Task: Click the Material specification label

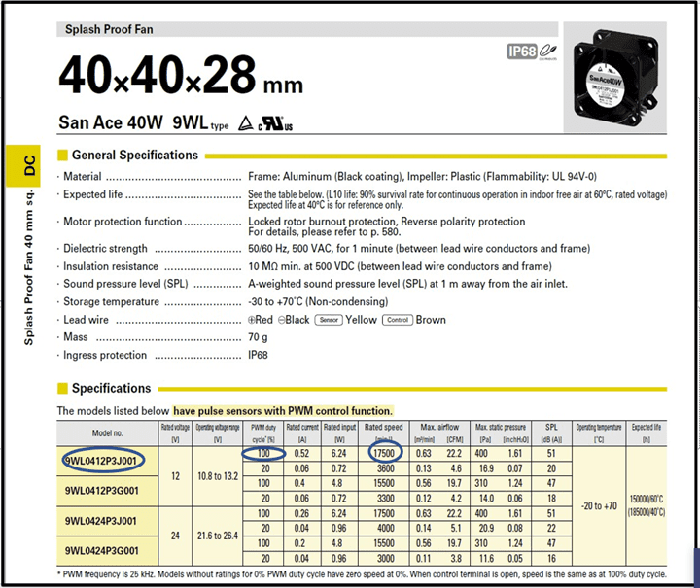Action: 82,177
